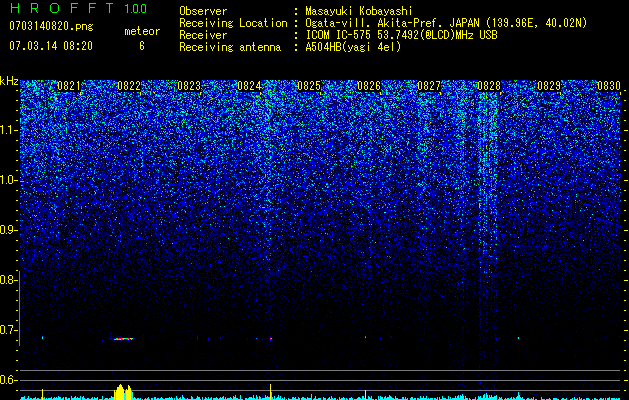Click the meteor count label
629x400 pixels.
pyautogui.click(x=142, y=31)
